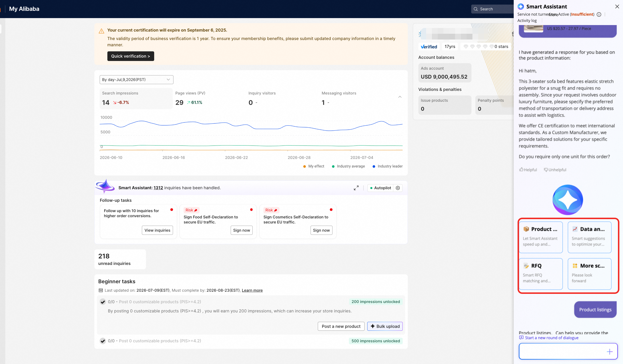This screenshot has width=623, height=364.
Task: Open the Ads account balance card
Action: [x=444, y=73]
